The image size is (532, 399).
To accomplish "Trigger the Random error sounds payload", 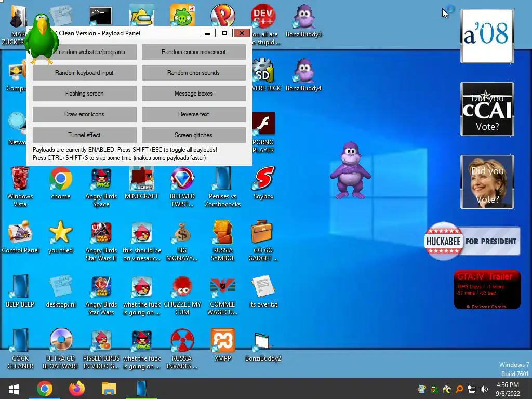I will point(193,73).
